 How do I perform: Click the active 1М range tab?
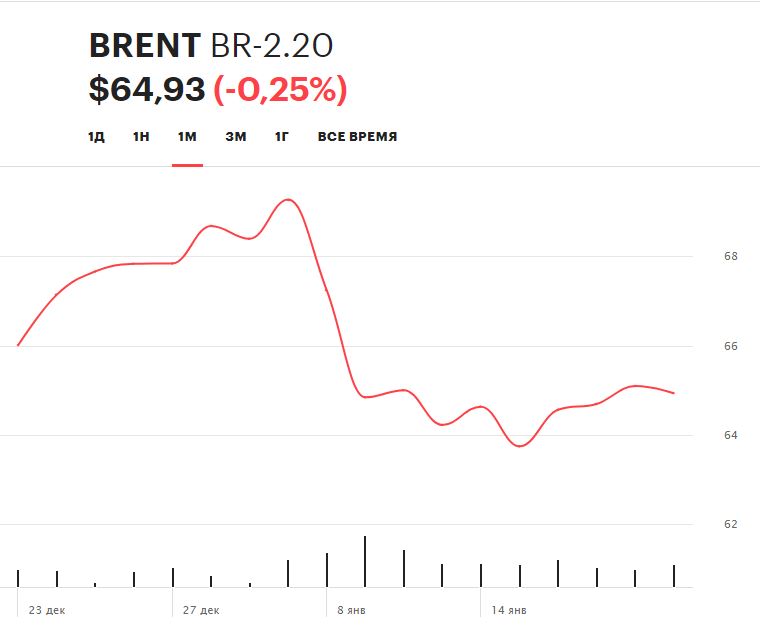[187, 137]
